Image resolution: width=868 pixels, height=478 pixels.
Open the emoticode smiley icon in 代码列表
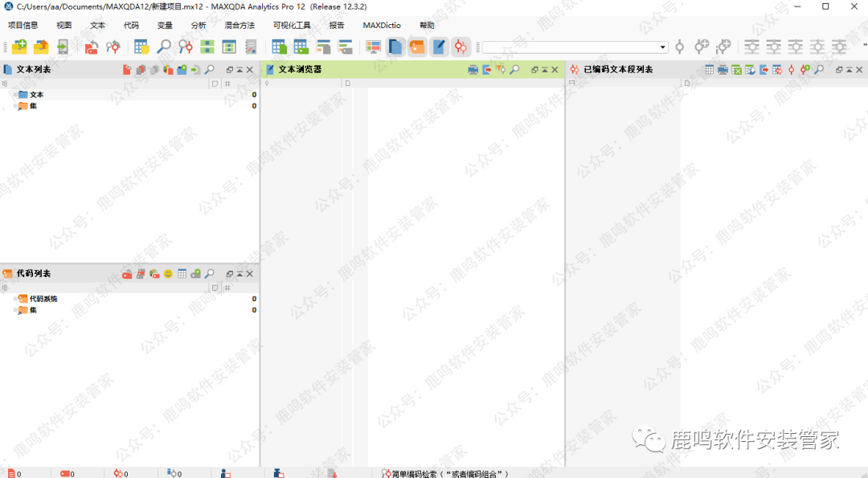(168, 274)
